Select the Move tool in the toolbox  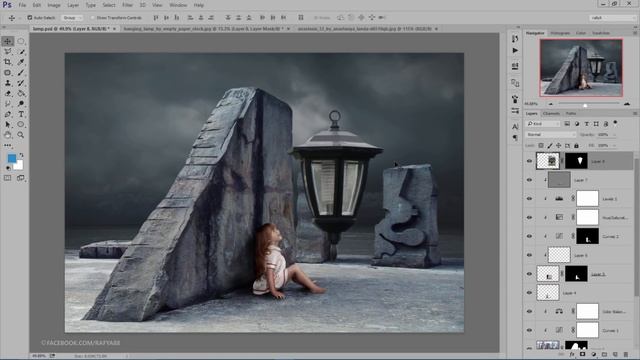[x=8, y=41]
